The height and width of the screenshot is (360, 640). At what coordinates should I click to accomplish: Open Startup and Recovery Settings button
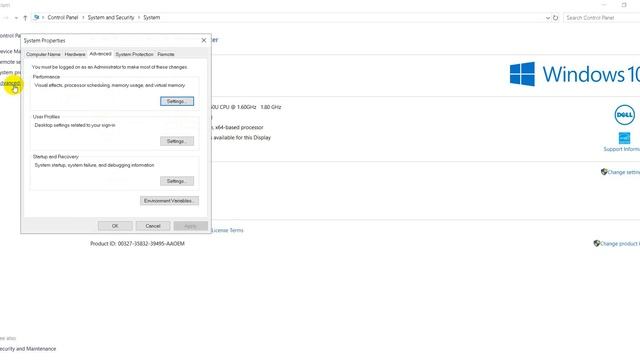pyautogui.click(x=177, y=181)
